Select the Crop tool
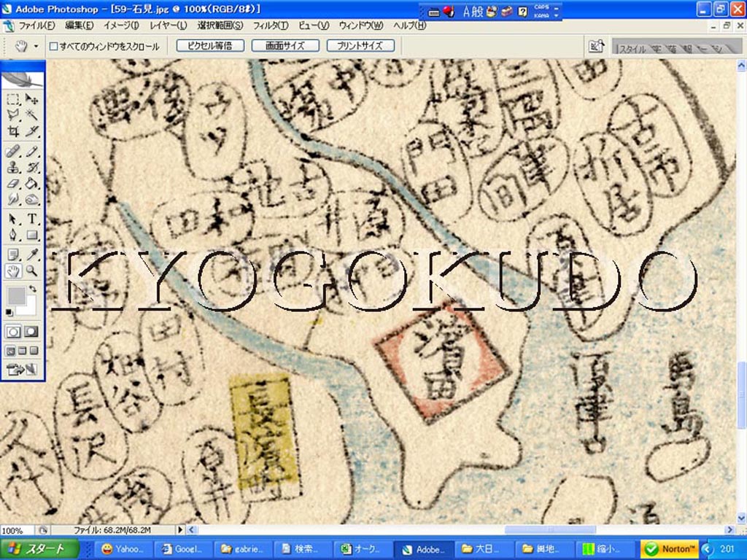The width and height of the screenshot is (747, 560). 13,131
